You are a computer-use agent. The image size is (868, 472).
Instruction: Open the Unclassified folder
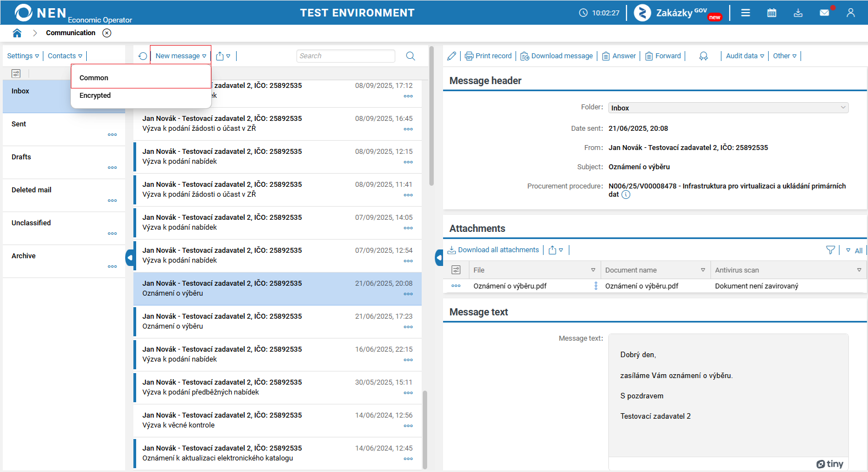coord(64,228)
